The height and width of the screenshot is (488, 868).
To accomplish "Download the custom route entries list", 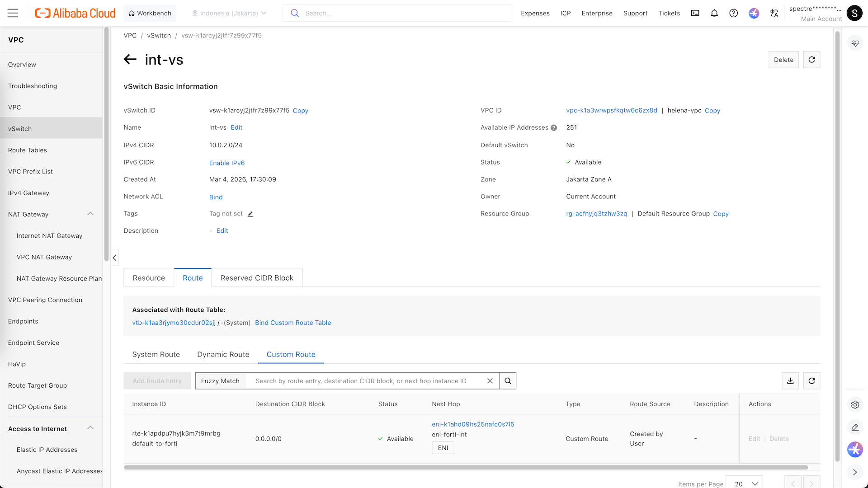I will 790,381.
